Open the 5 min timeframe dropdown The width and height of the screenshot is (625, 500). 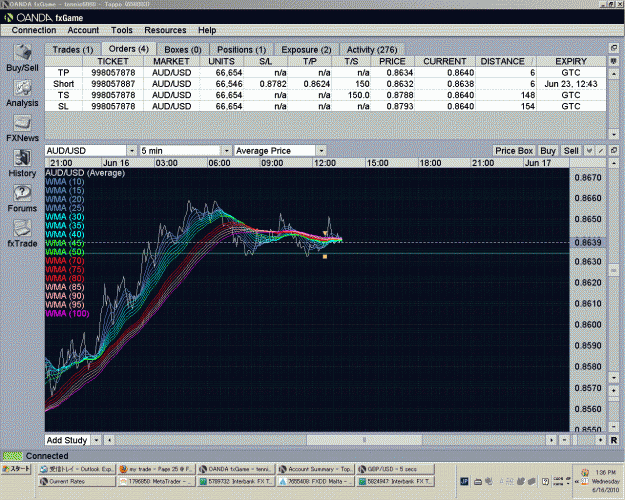[226, 151]
